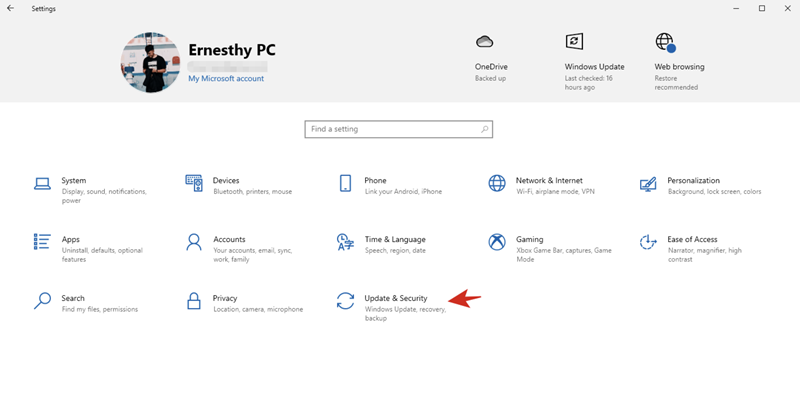Choose the Apps category title
Image resolution: width=800 pixels, height=394 pixels.
click(70, 239)
